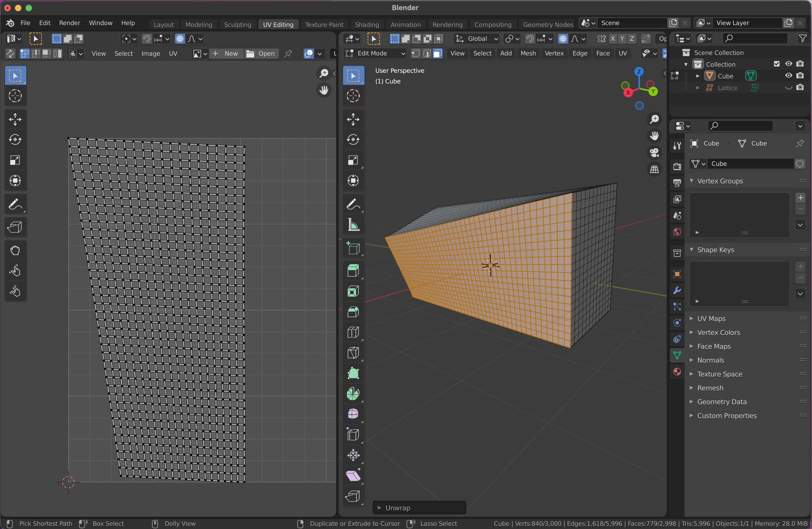This screenshot has height=529, width=812.
Task: Uncheck the Collection exclude checkbox
Action: [777, 64]
